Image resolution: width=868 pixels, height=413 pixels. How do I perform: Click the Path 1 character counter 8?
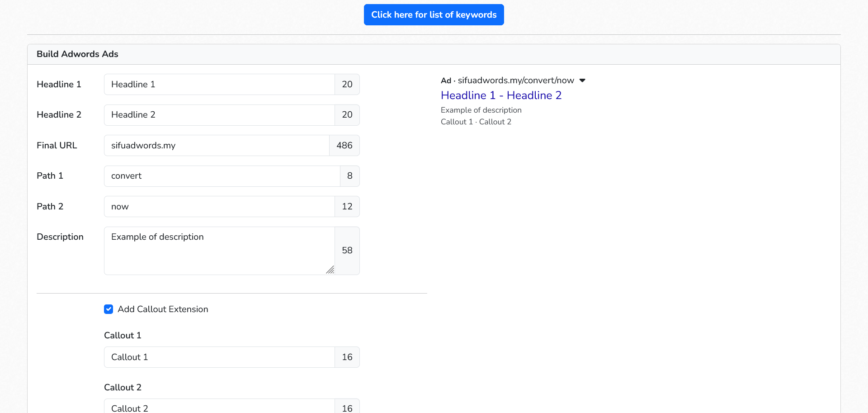tap(349, 176)
